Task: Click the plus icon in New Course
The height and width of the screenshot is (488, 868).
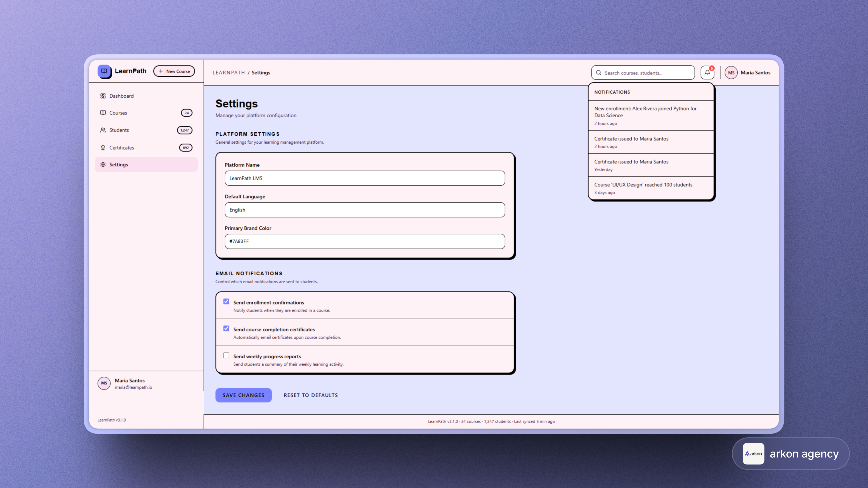Action: tap(161, 71)
